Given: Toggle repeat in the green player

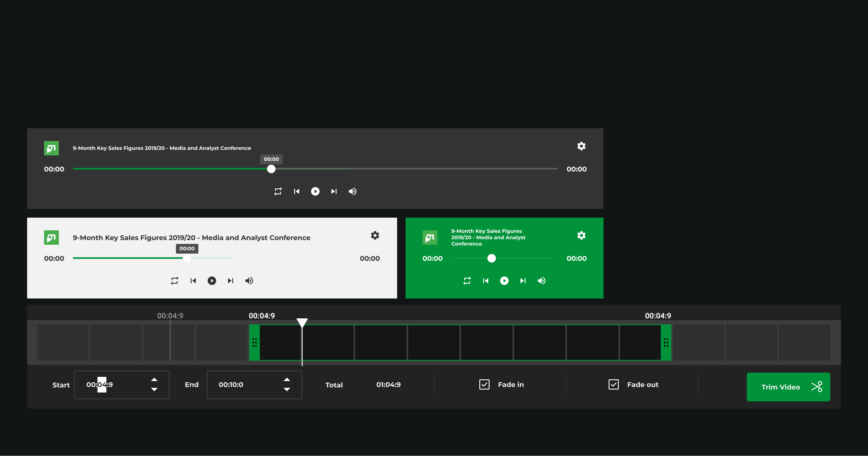Looking at the screenshot, I should (467, 281).
